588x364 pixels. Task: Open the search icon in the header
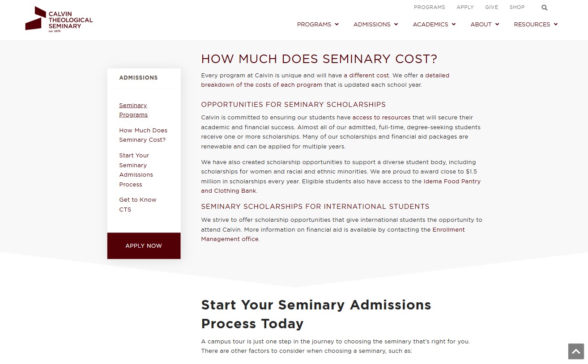coord(544,7)
